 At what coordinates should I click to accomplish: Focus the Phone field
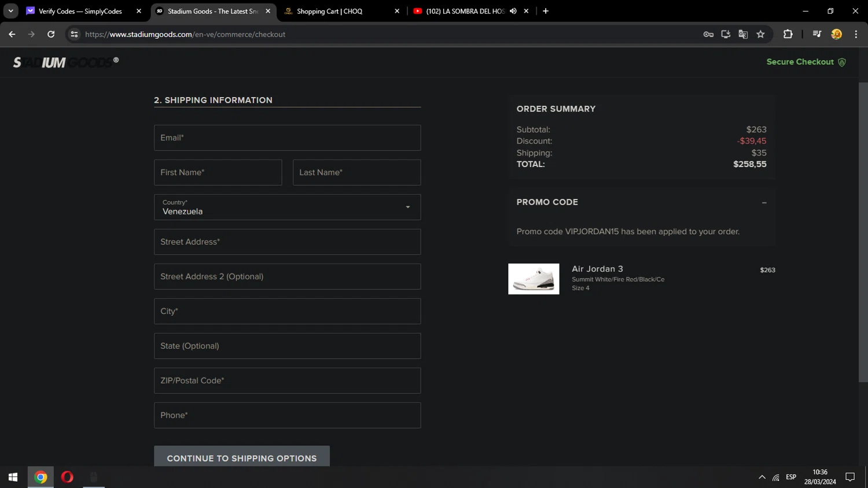[287, 415]
